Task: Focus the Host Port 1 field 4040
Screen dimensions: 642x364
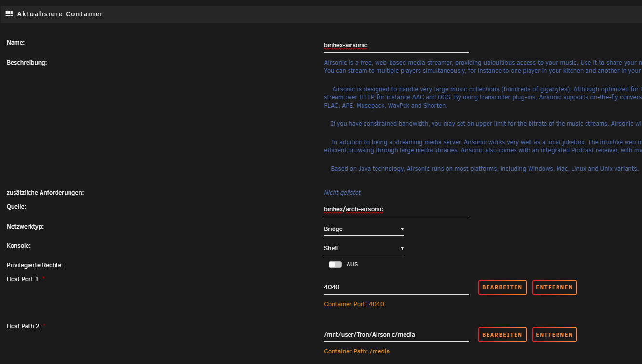Action: (x=396, y=287)
